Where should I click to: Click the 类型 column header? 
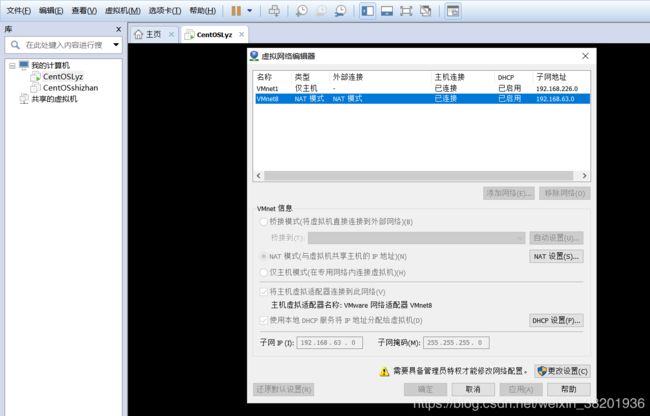coord(302,77)
